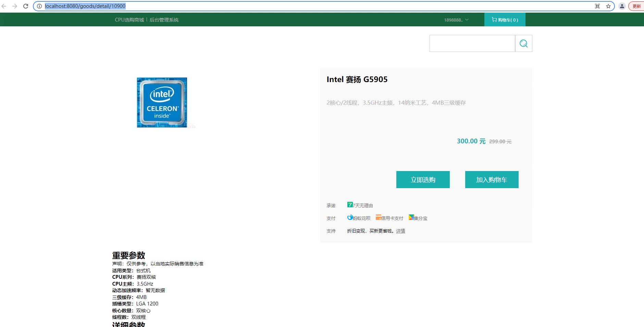Click the 集分宝 colorful icon
This screenshot has height=327, width=644.
click(411, 217)
